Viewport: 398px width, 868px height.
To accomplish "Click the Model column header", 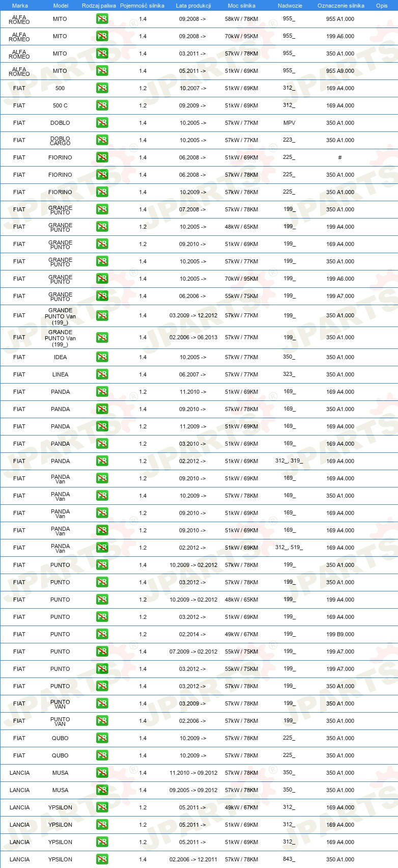I will (61, 6).
